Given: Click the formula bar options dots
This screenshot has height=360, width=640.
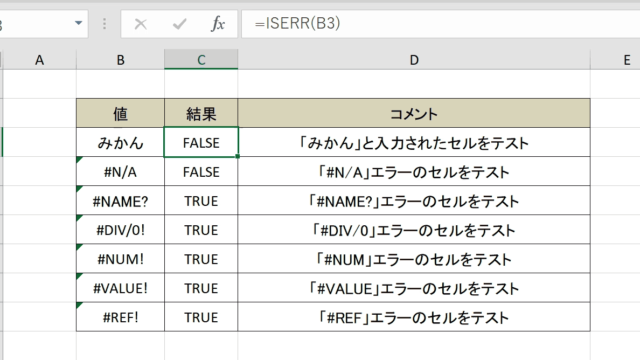Looking at the screenshot, I should (x=104, y=24).
